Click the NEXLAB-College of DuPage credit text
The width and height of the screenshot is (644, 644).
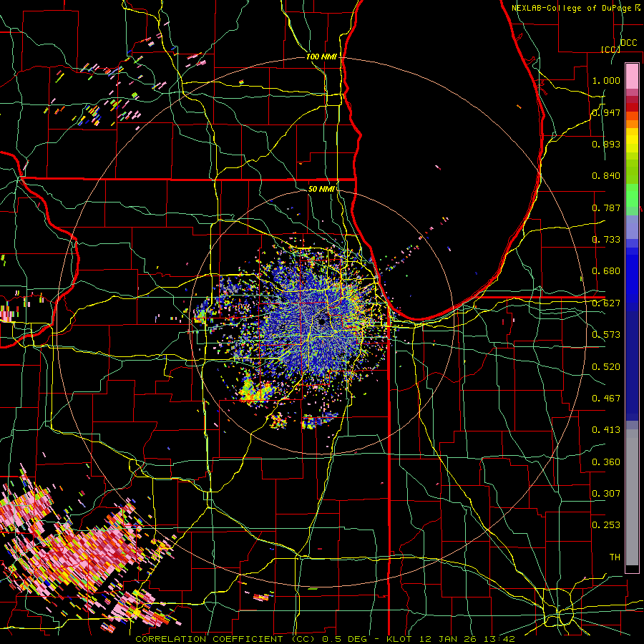575,8
